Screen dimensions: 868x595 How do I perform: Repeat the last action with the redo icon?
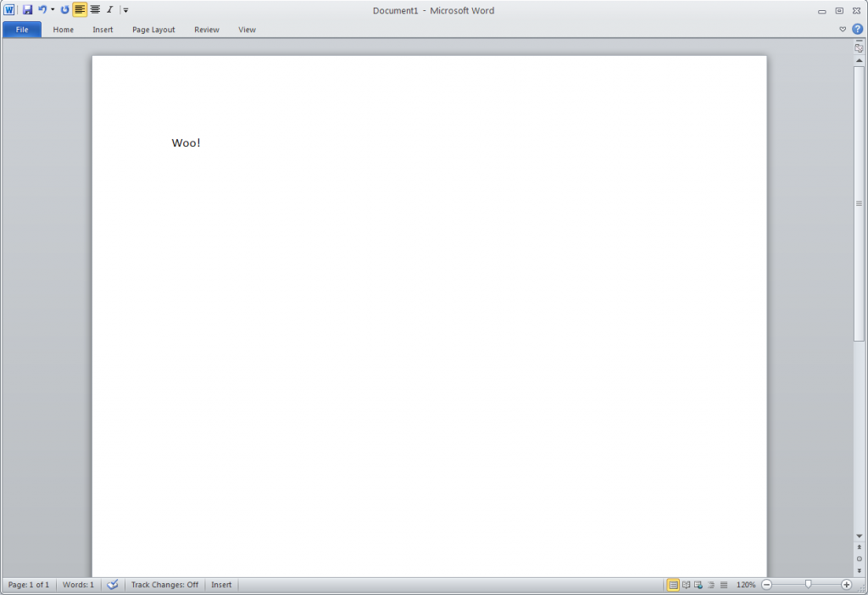pyautogui.click(x=64, y=10)
